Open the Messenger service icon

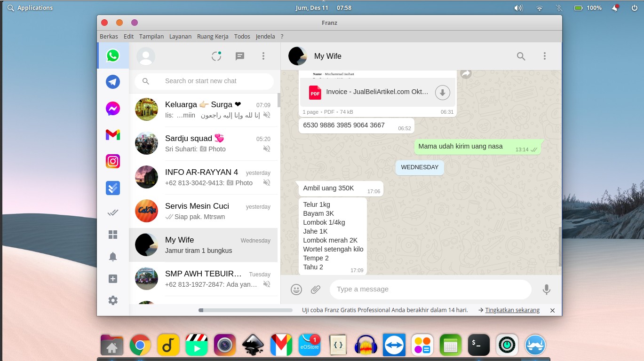[x=113, y=109]
